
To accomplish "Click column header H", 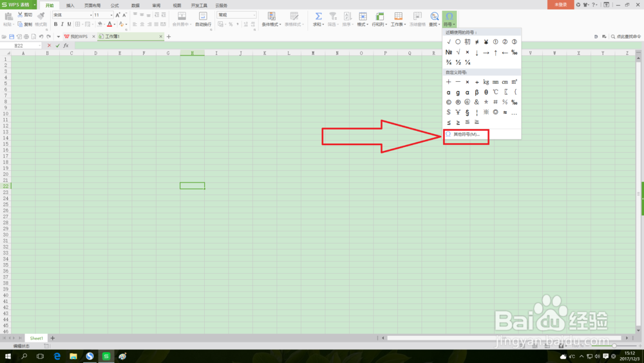I will pyautogui.click(x=192, y=53).
